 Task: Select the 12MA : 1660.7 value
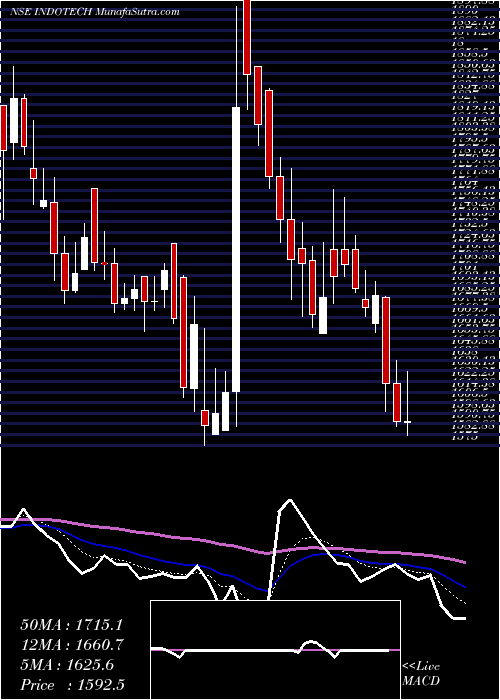71,645
